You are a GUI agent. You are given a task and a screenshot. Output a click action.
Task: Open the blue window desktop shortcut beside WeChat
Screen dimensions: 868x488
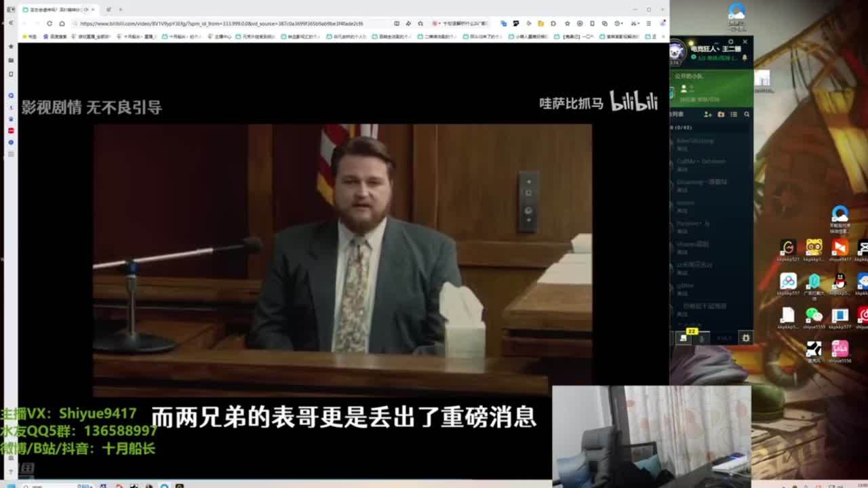pos(840,317)
